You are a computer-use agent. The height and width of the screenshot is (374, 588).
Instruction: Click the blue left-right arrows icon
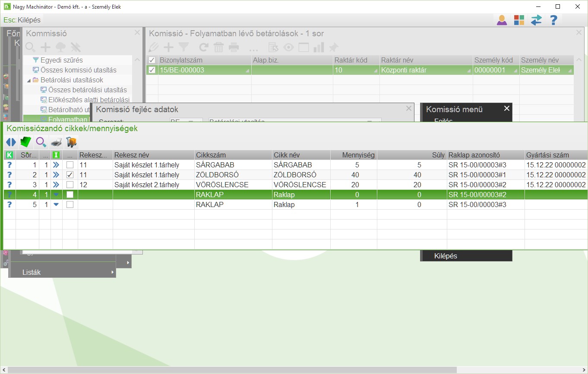[11, 142]
